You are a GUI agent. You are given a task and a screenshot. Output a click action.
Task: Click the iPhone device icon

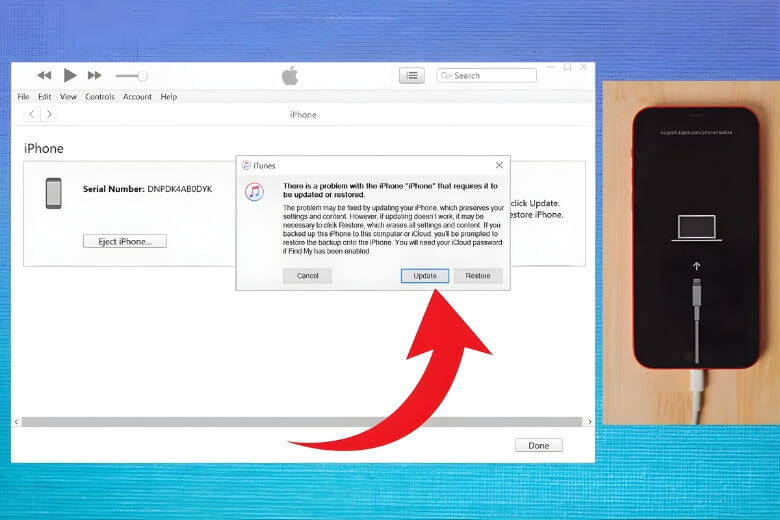click(x=54, y=193)
